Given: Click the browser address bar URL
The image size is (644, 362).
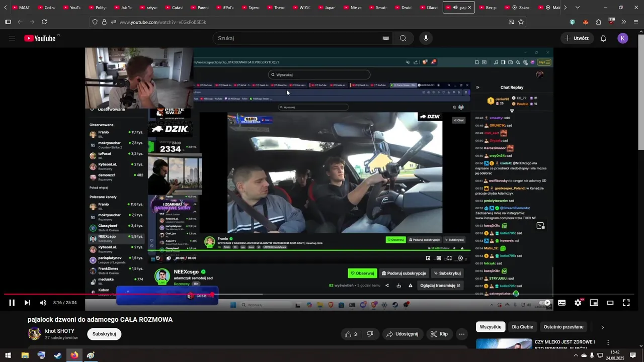Looking at the screenshot, I should click(x=163, y=22).
